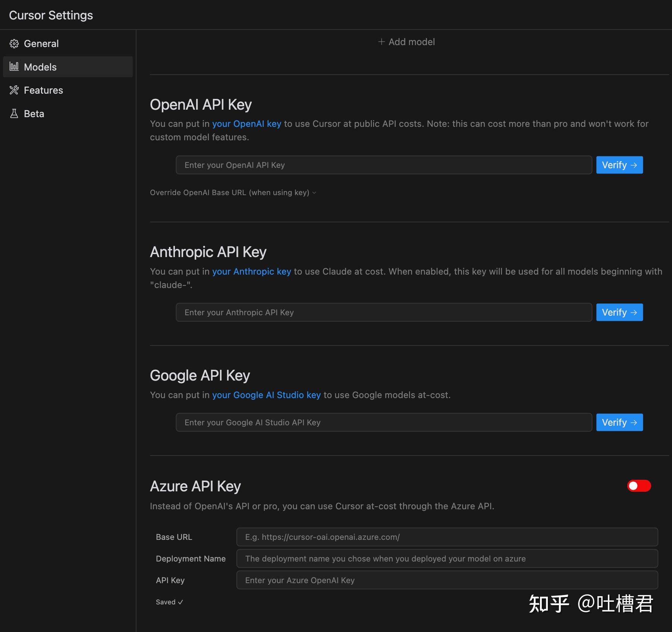Focus the Anthropic API Key input
672x632 pixels.
[x=384, y=312]
